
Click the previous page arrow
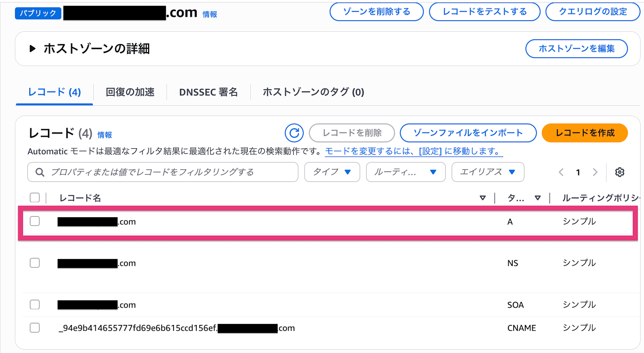click(x=562, y=172)
